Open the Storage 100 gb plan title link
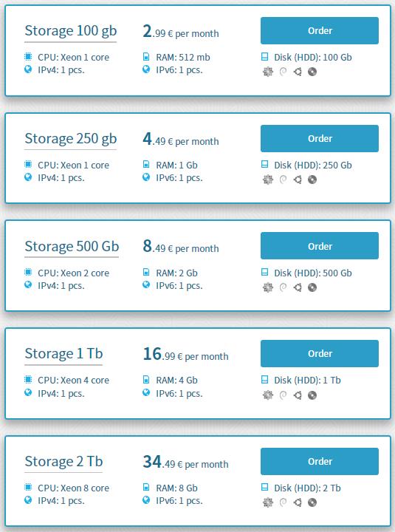The height and width of the screenshot is (532, 395). tap(71, 31)
